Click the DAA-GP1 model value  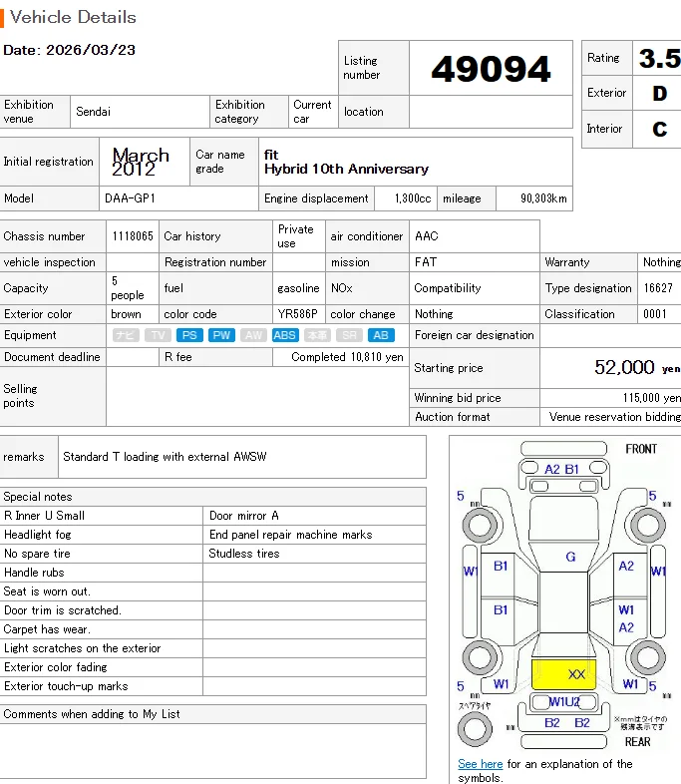[x=130, y=198]
